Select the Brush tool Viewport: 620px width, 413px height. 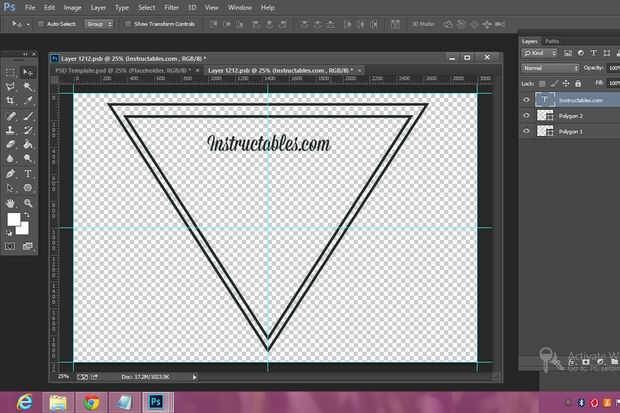(x=28, y=116)
